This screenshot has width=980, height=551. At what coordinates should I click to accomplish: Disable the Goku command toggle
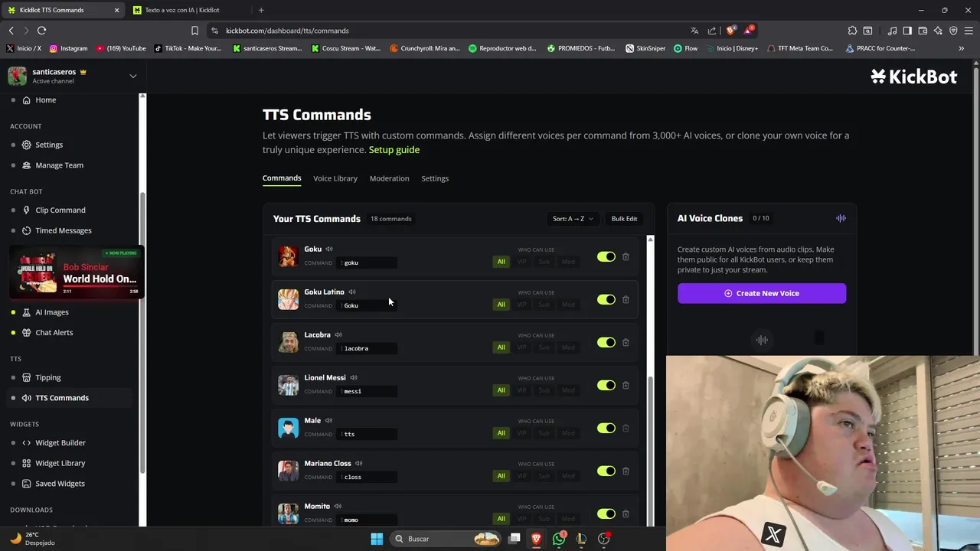tap(606, 256)
